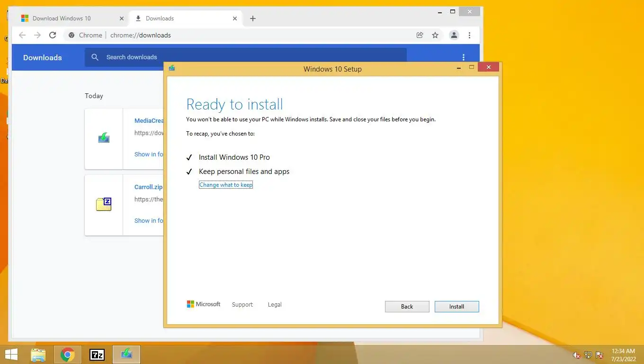The height and width of the screenshot is (364, 644).
Task: Close the Download Windows 10 tab
Action: click(x=122, y=18)
